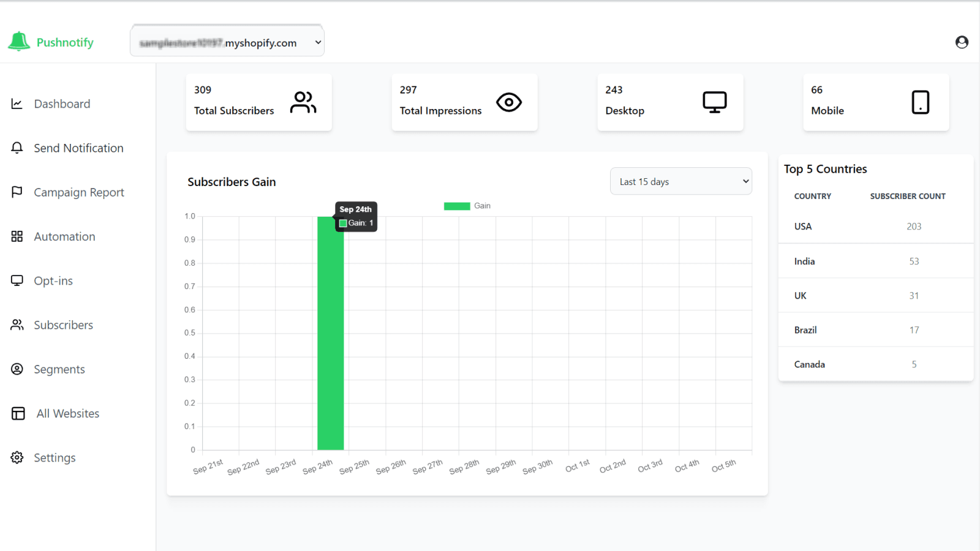Click the Segments person icon
Screen dimensions: 980x551
[17, 369]
